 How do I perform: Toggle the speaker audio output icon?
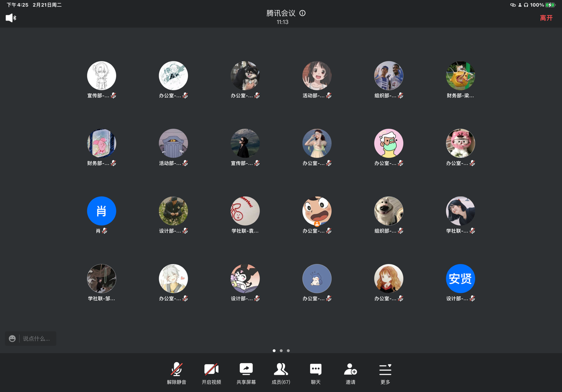coord(11,18)
